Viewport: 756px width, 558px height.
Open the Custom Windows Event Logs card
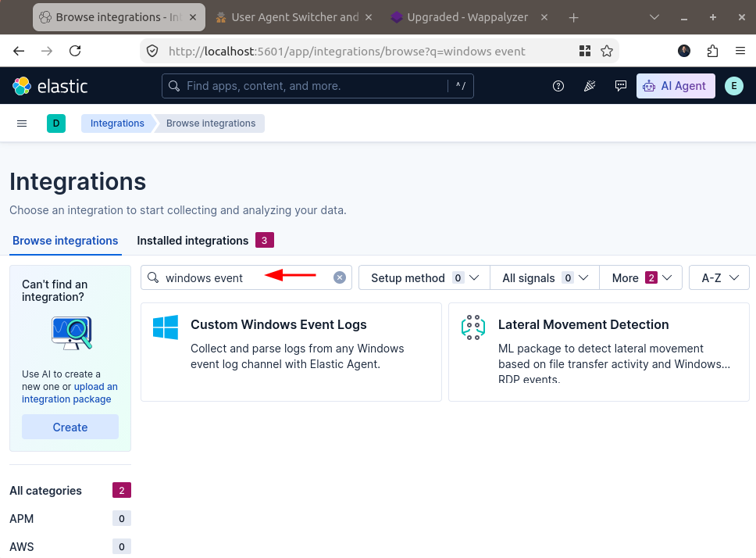tap(291, 352)
